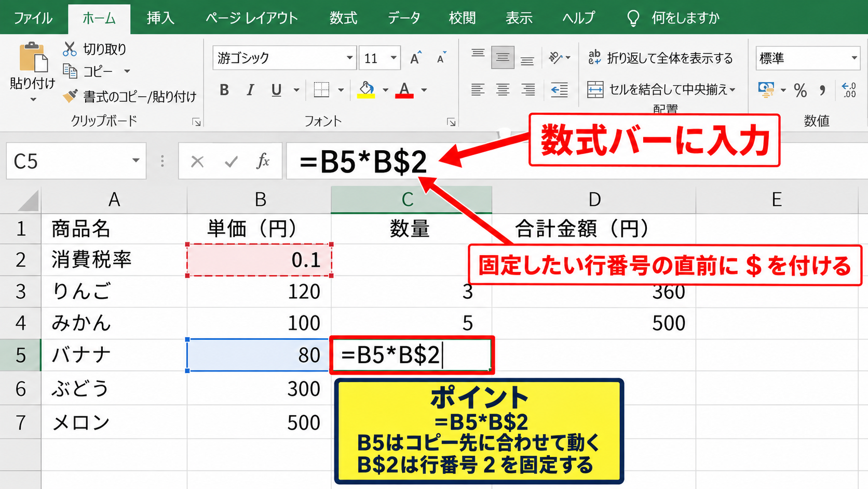Increase font size with large A icon

tap(416, 58)
